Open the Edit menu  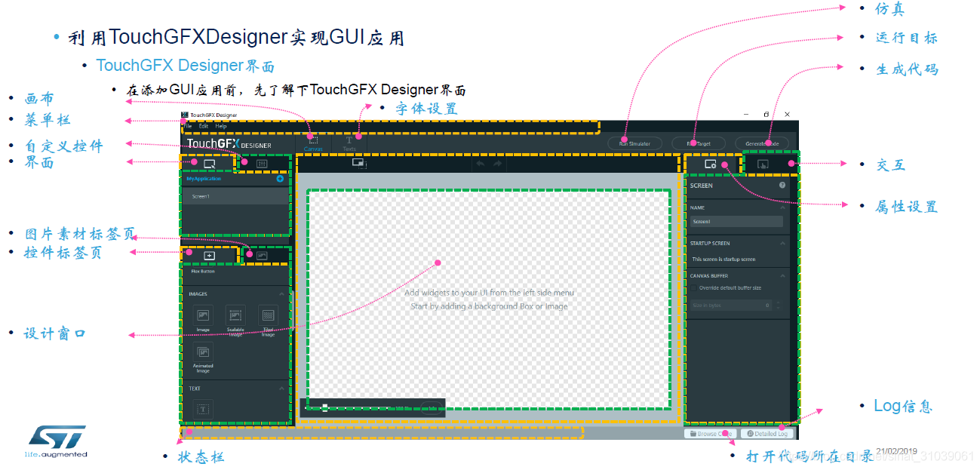tap(204, 126)
